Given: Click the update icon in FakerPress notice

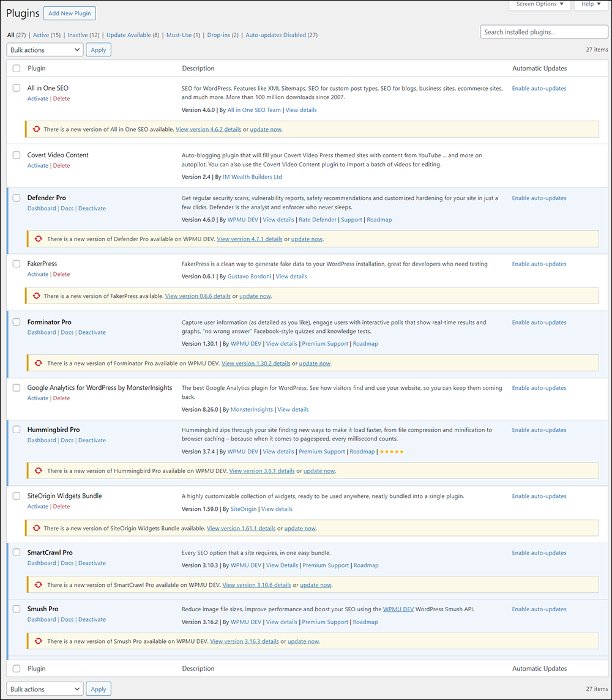Looking at the screenshot, I should (x=37, y=296).
